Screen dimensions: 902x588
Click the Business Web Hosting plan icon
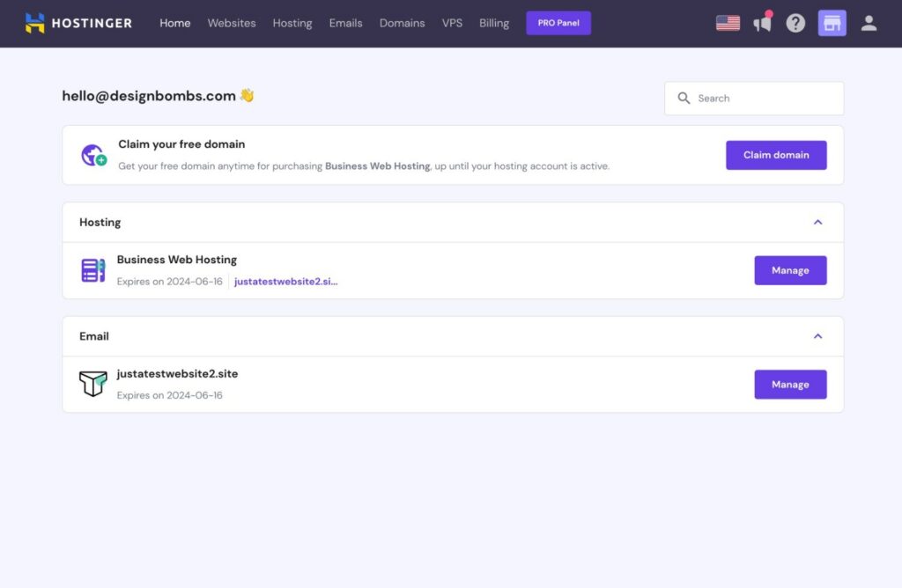point(93,270)
